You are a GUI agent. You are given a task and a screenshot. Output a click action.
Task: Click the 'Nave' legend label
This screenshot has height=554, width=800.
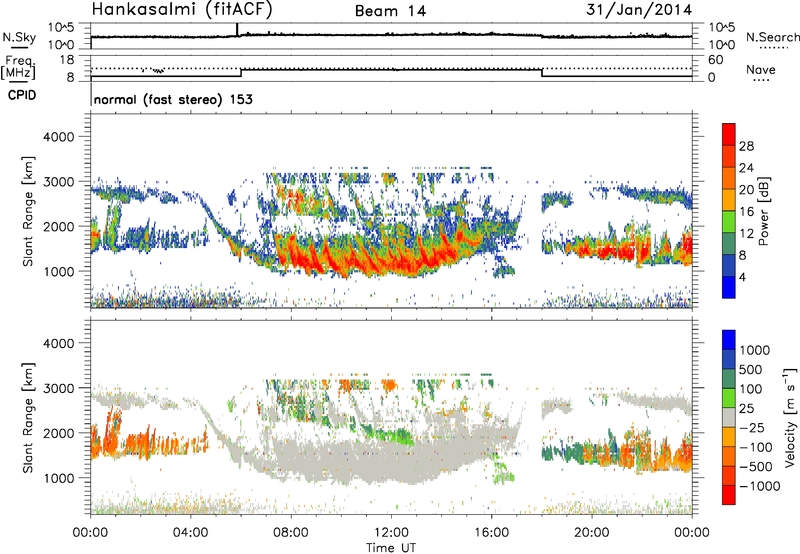[761, 69]
